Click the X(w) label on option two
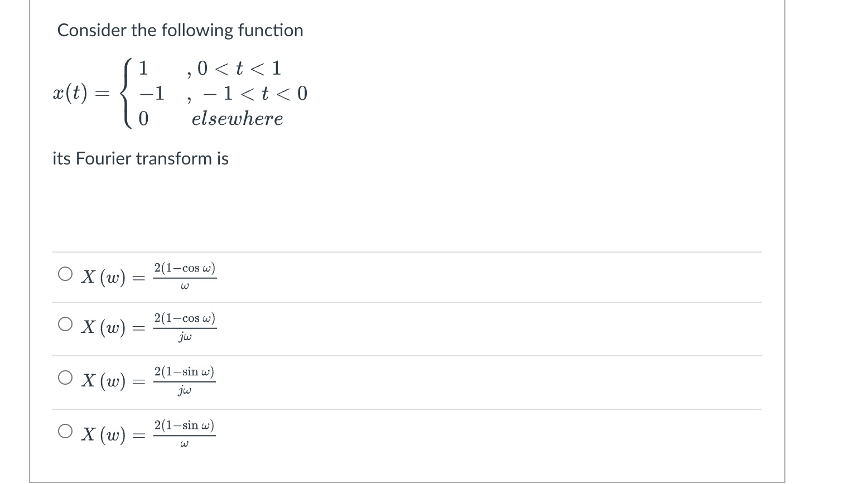The height and width of the screenshot is (484, 868). click(104, 328)
